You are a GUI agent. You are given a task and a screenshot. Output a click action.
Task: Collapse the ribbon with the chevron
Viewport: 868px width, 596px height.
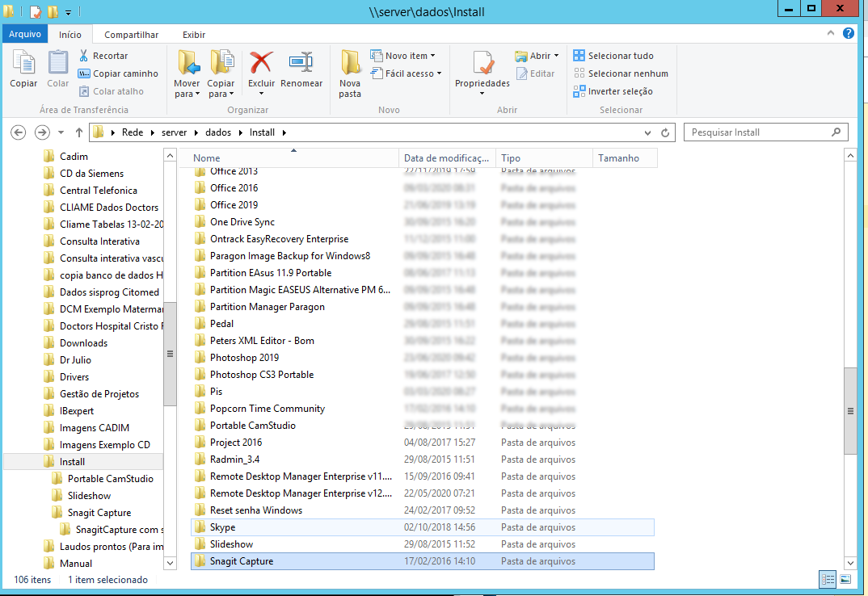click(830, 33)
